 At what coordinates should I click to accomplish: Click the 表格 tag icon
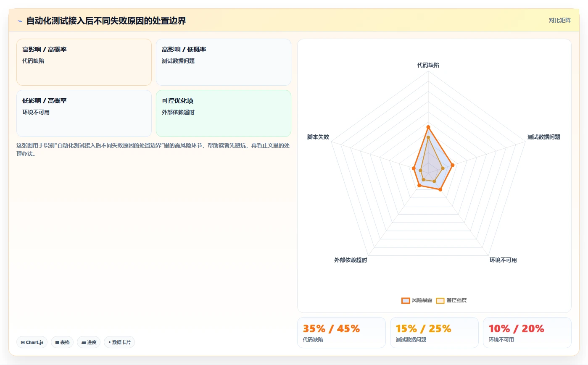[x=57, y=343]
